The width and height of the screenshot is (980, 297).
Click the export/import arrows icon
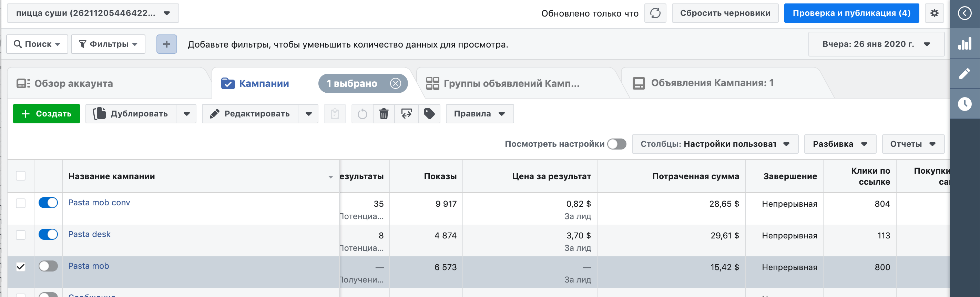pyautogui.click(x=406, y=114)
